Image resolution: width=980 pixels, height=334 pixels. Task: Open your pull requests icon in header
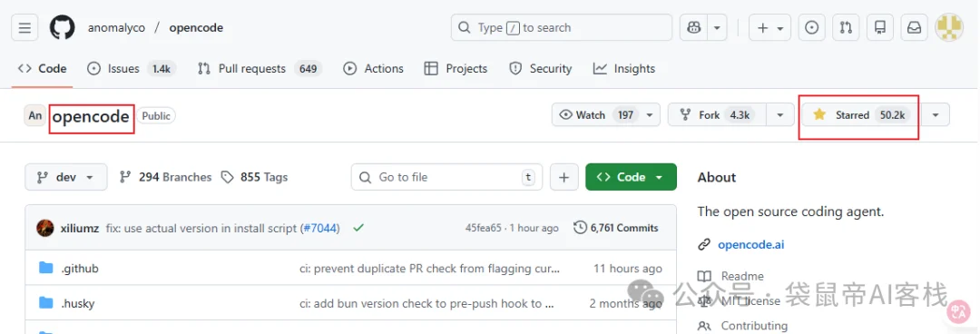click(846, 27)
